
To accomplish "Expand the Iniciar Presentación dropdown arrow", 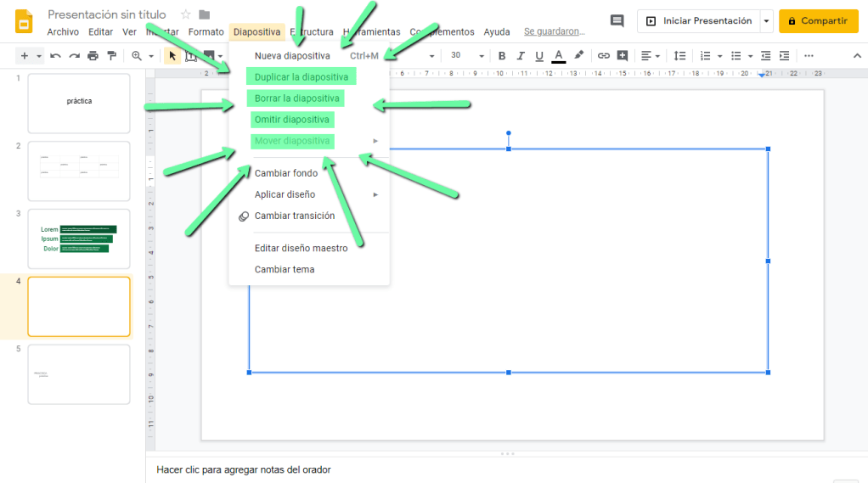I will tap(767, 21).
